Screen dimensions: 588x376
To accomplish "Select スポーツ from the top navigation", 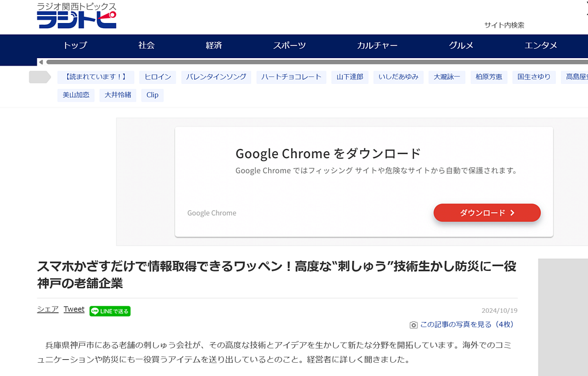I will tap(289, 46).
